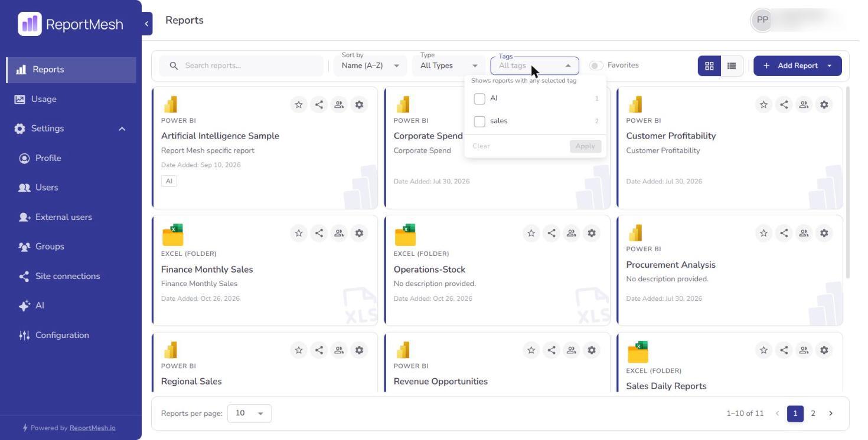Open settings gear for Procurement Analysis

824,234
